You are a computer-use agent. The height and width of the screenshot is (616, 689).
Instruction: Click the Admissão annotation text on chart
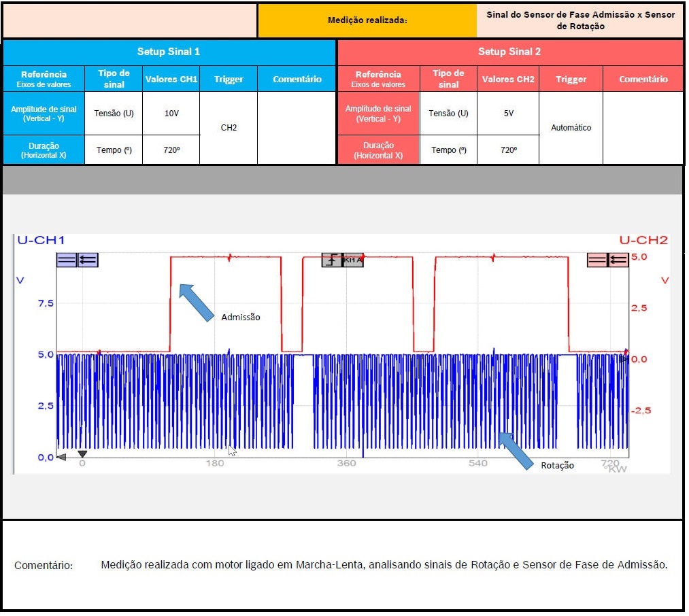pos(240,317)
